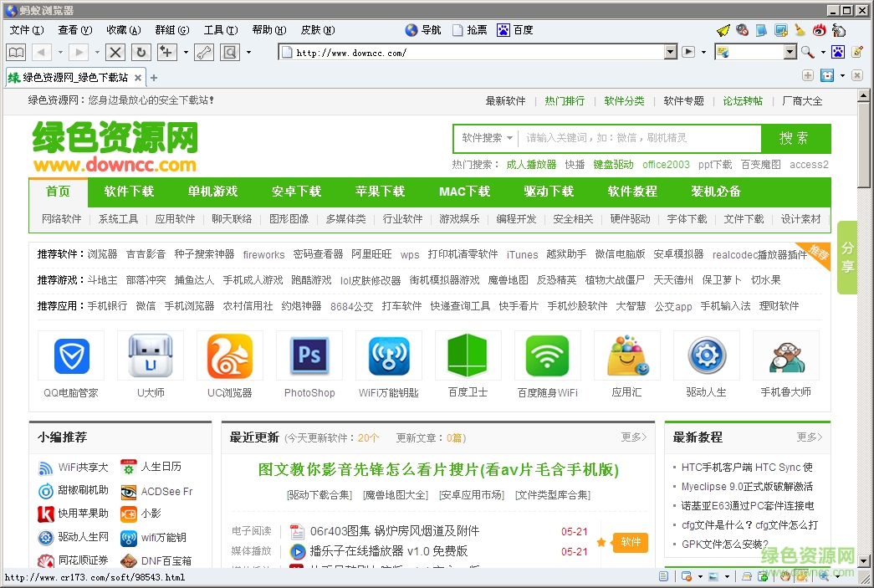Click the 搜索 search button
This screenshot has height=588, width=874.
coord(794,138)
